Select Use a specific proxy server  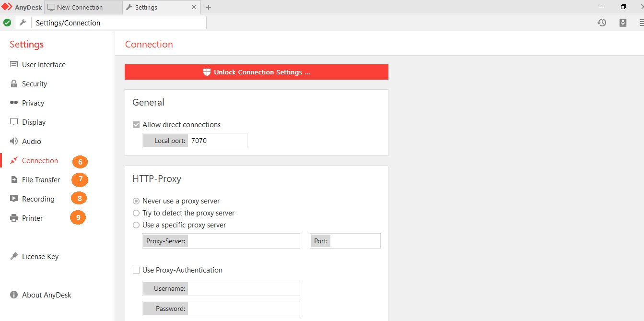(136, 225)
